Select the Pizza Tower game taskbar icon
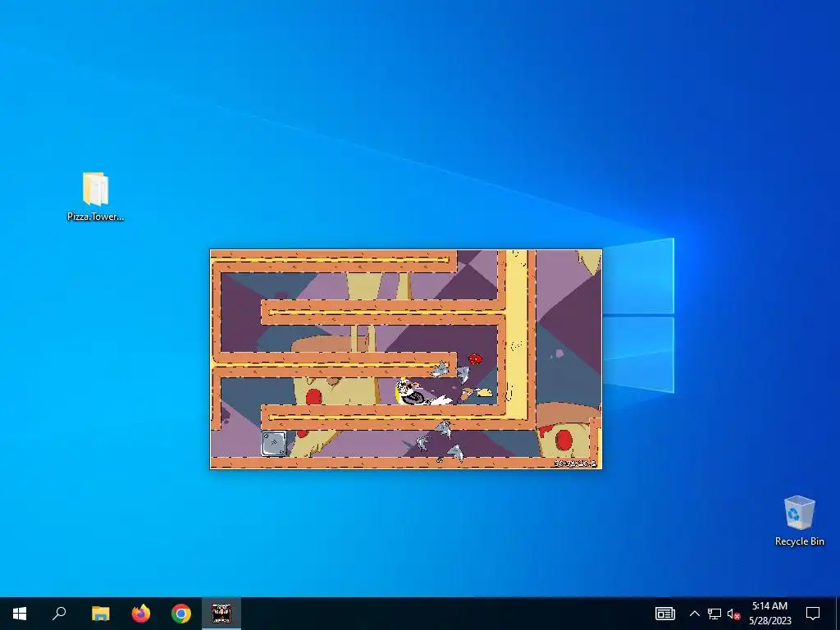 (221, 614)
